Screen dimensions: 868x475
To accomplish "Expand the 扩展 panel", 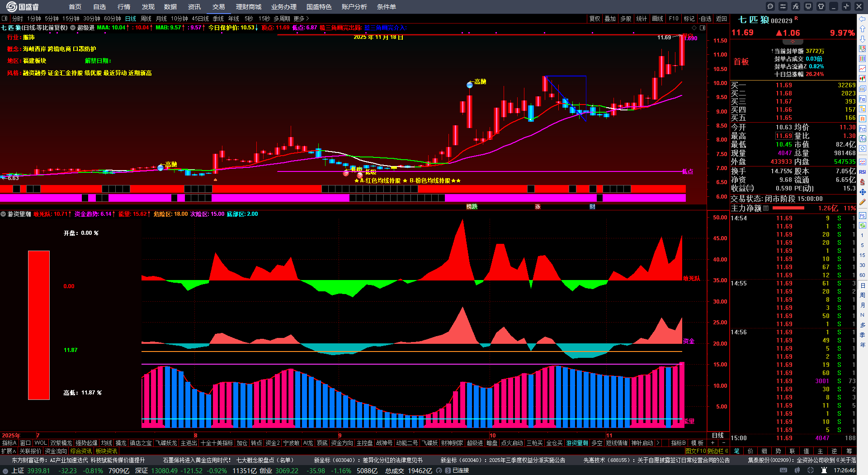I will tap(9, 451).
